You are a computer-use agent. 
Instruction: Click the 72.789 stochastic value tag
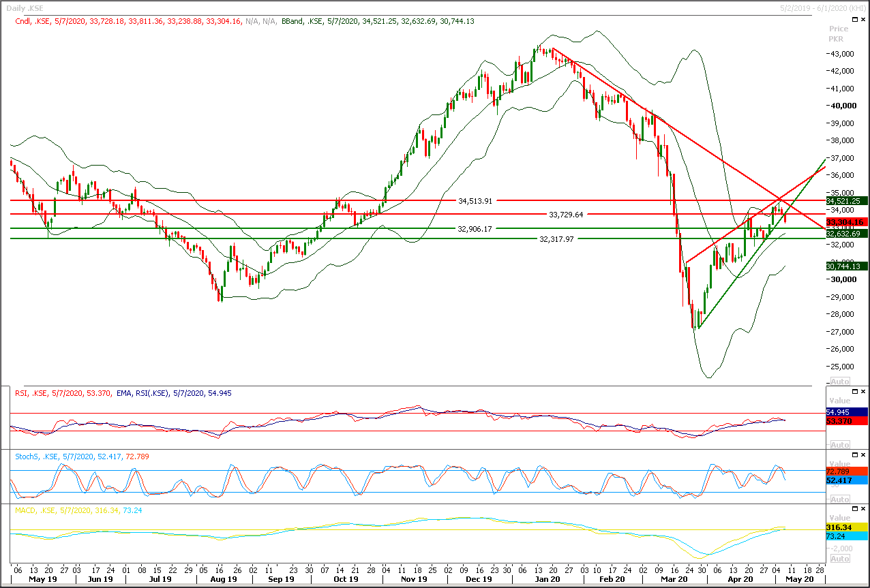click(845, 471)
